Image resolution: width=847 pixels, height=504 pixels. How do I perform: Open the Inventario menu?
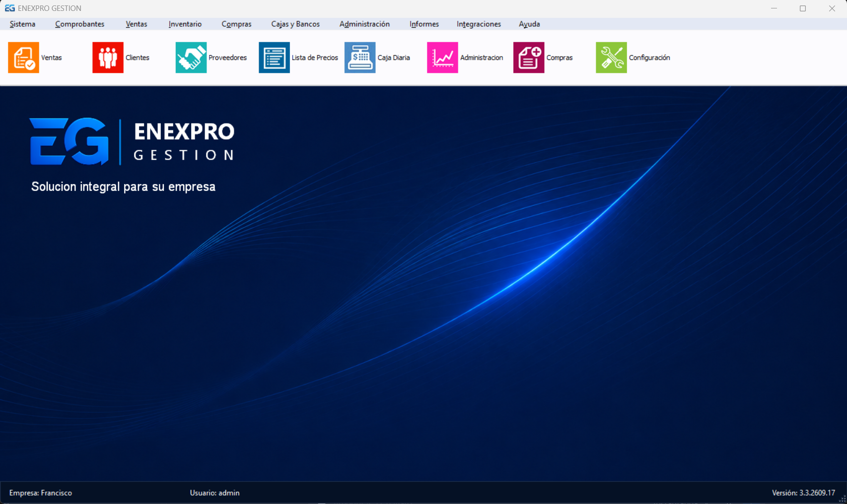(185, 24)
